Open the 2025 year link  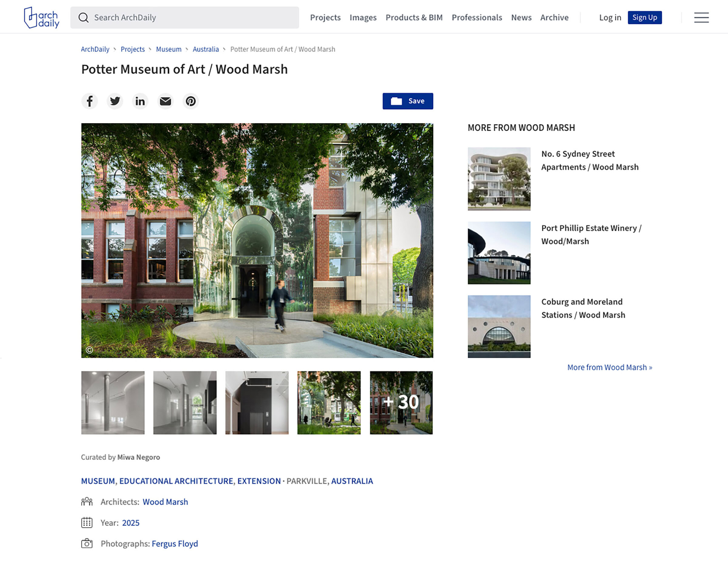point(131,523)
